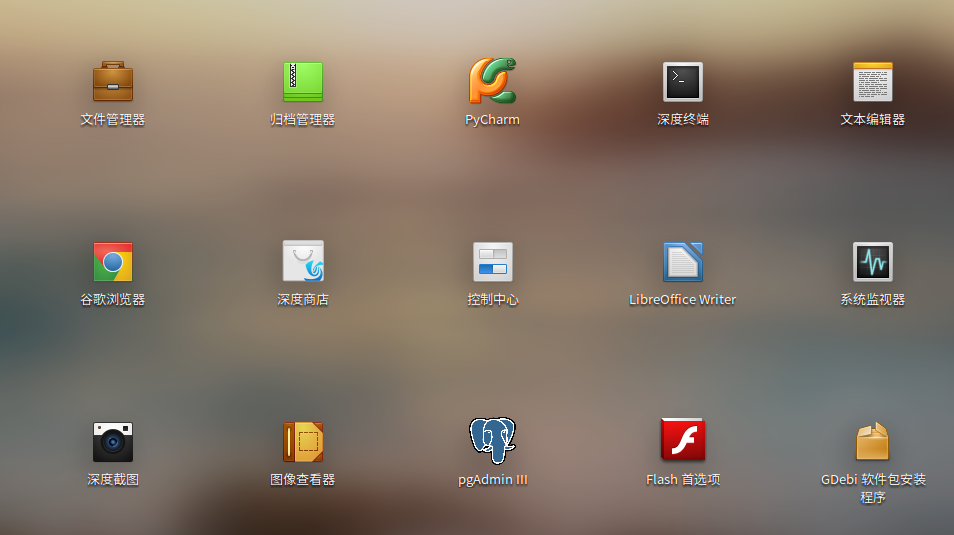Click the PyCharm text label
Screen dimensions: 954x535
coord(492,120)
